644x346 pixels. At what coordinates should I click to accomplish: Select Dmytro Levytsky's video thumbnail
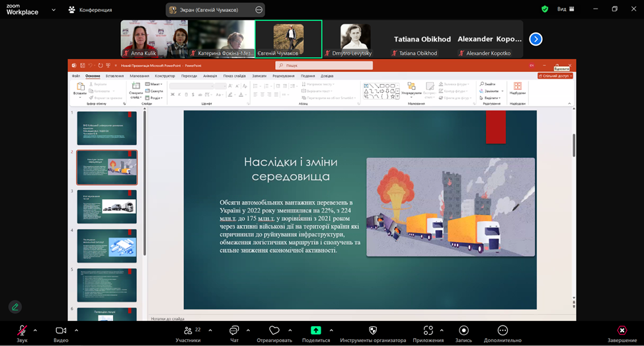coord(355,39)
